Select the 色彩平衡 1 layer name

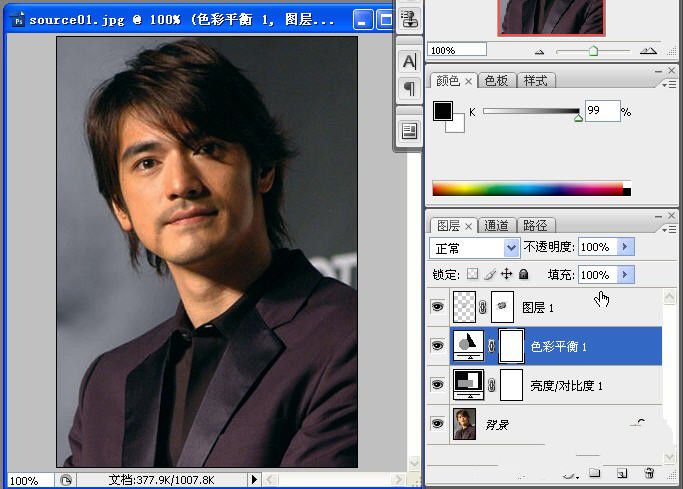point(558,346)
